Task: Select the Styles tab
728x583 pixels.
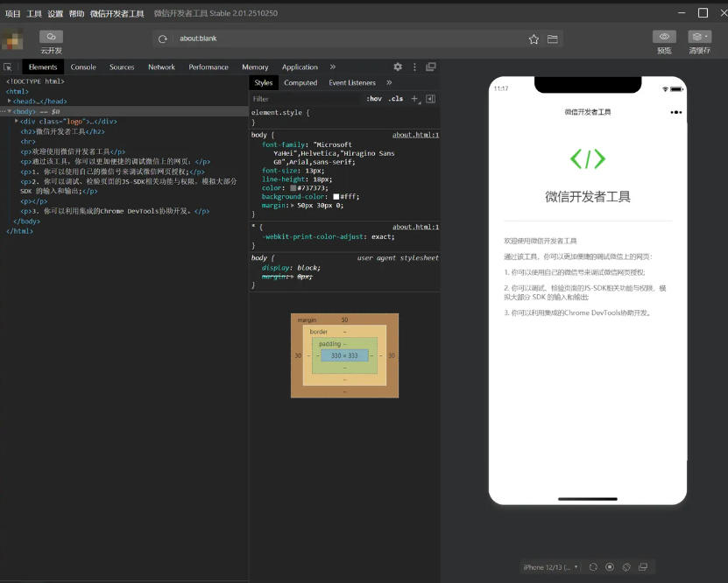Action: coord(263,82)
